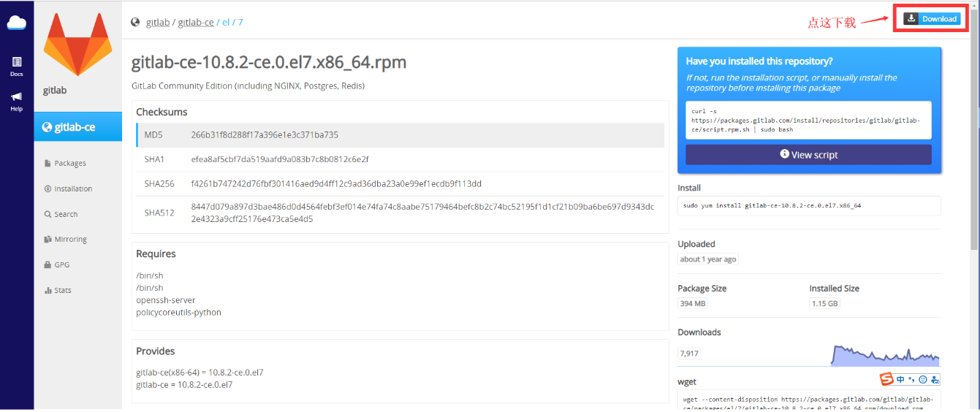Click the 394 MB package size badge

(x=693, y=303)
